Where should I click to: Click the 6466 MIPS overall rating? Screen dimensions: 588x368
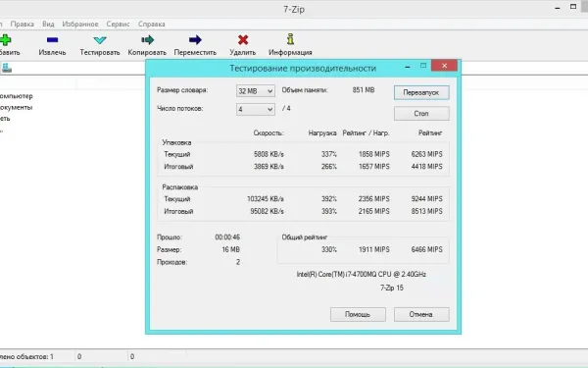[x=426, y=249]
